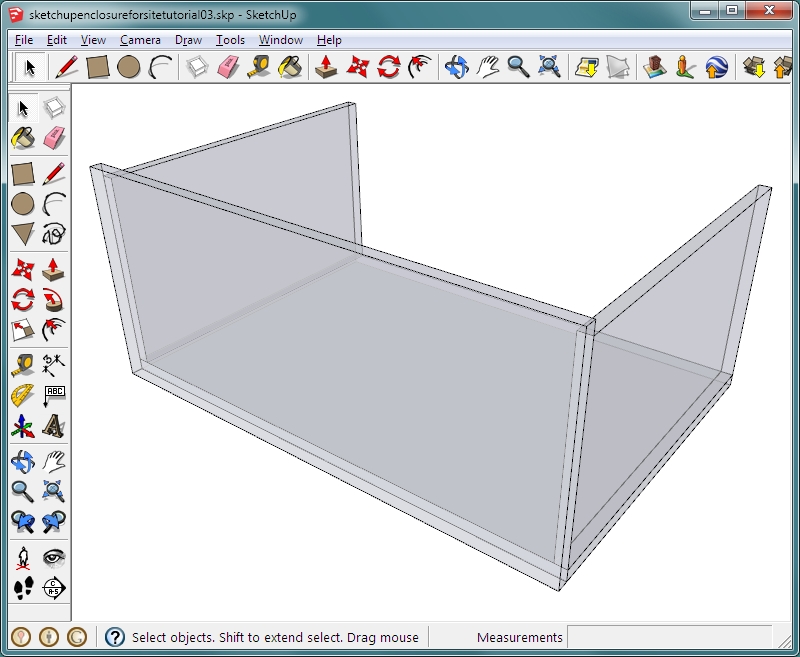
Task: Choose the Eraser in the left palette
Action: coord(54,138)
